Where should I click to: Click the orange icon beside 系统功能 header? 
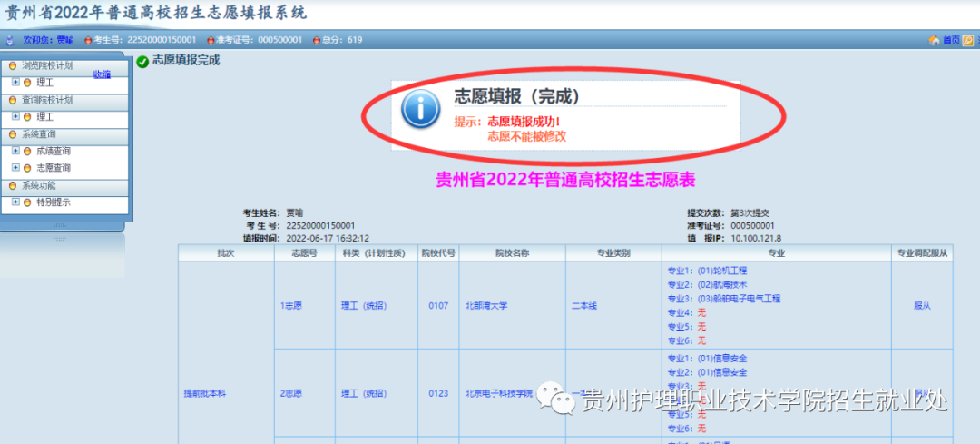[x=13, y=185]
